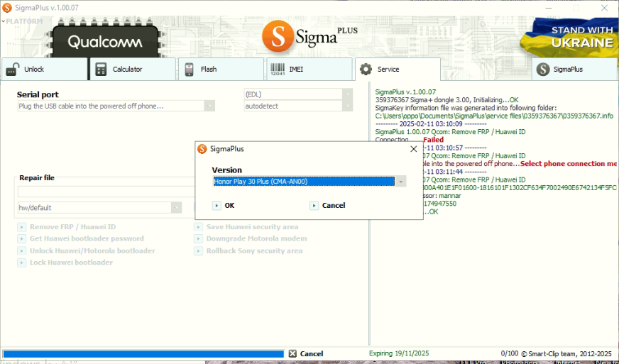
Task: Click arrow icon beside Downgrade Motorola modem
Action: (198, 239)
